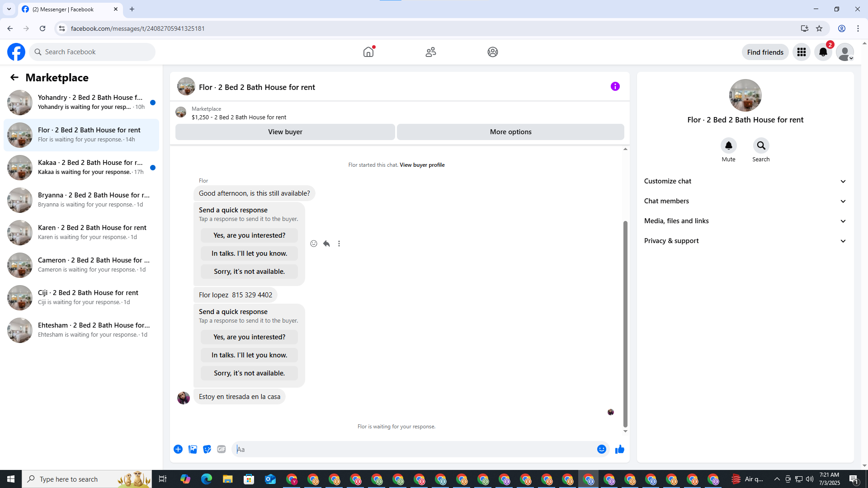
Task: Reply to the message using arrow icon
Action: (x=326, y=244)
